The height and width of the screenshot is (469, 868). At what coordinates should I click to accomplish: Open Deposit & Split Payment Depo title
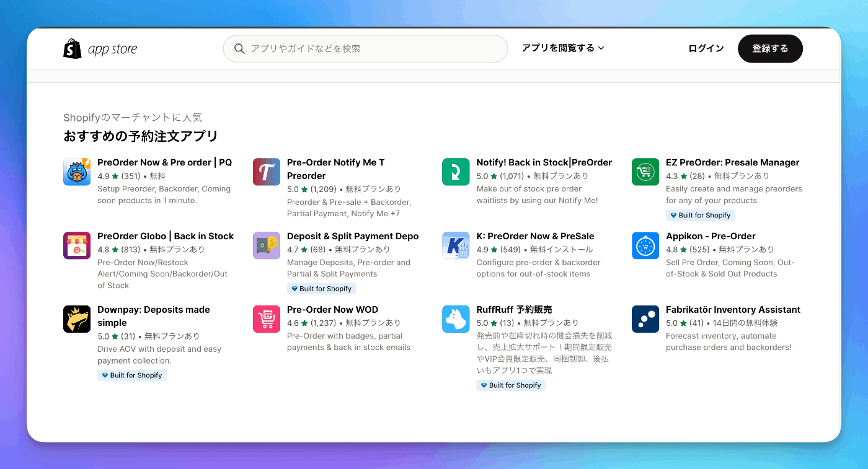coord(353,236)
